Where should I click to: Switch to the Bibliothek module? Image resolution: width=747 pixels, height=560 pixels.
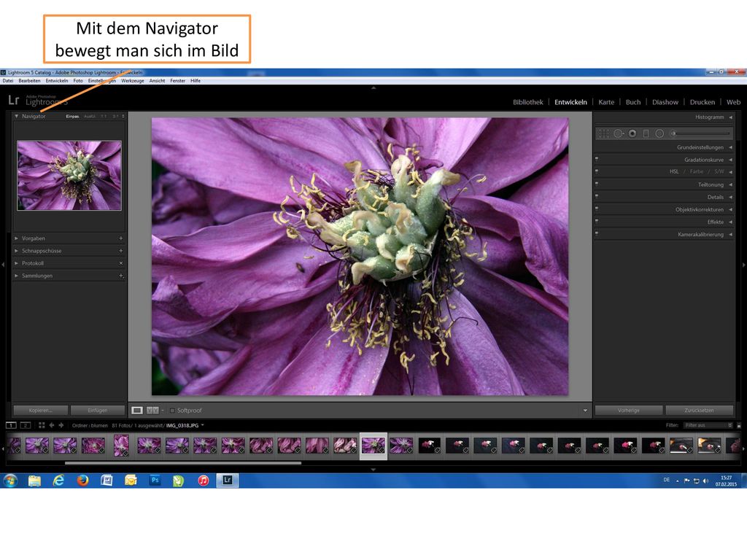coord(528,102)
